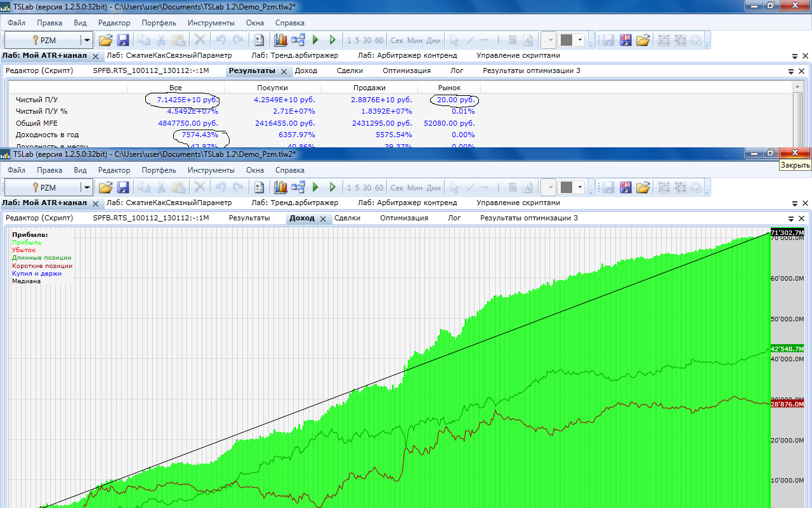The image size is (812, 508).
Task: Click the open folder icon in the Доход window toolbar
Action: 105,187
